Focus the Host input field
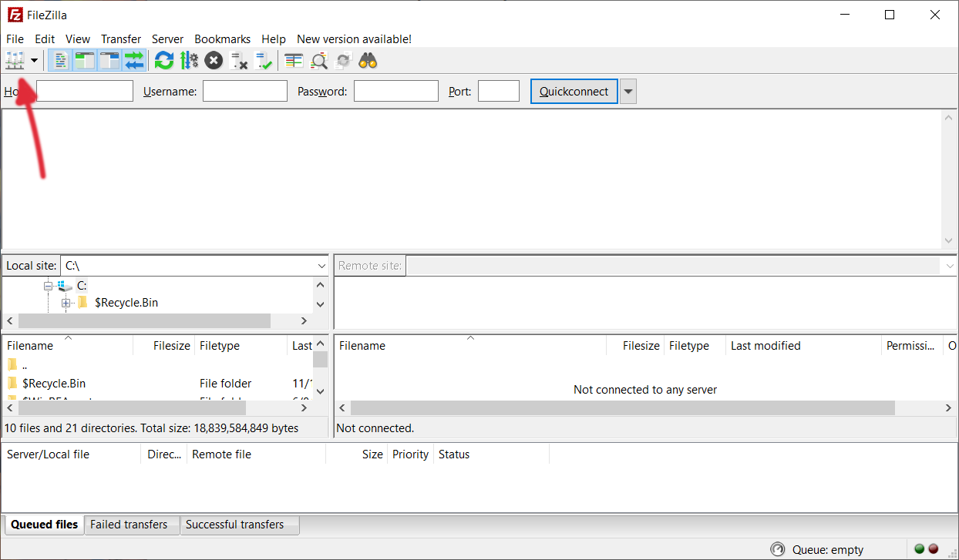 [x=85, y=91]
